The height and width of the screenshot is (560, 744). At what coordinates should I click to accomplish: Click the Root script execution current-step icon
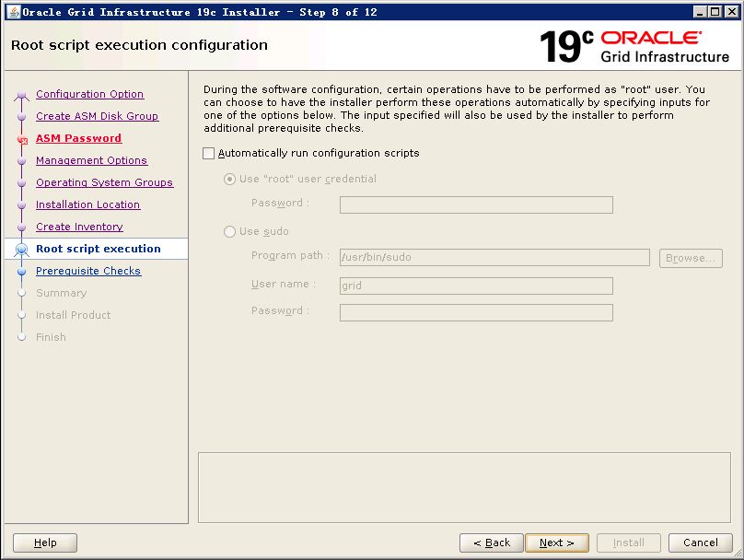[x=21, y=250]
